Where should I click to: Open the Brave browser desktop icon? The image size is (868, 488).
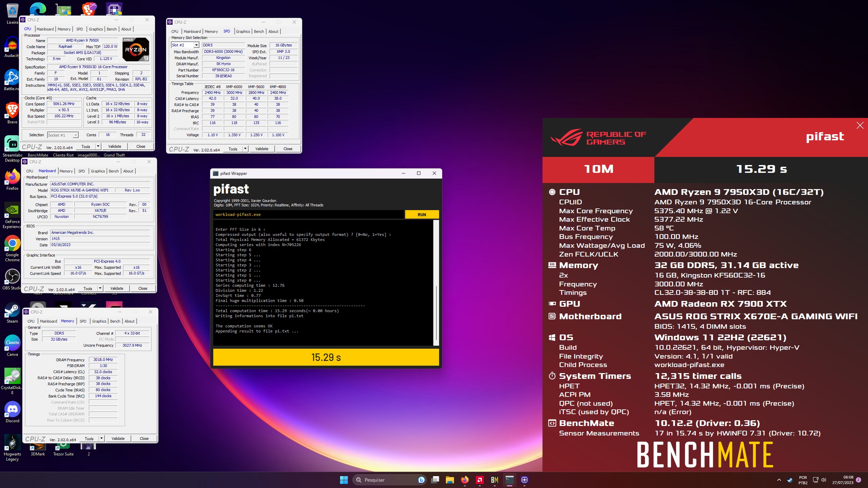coord(12,113)
